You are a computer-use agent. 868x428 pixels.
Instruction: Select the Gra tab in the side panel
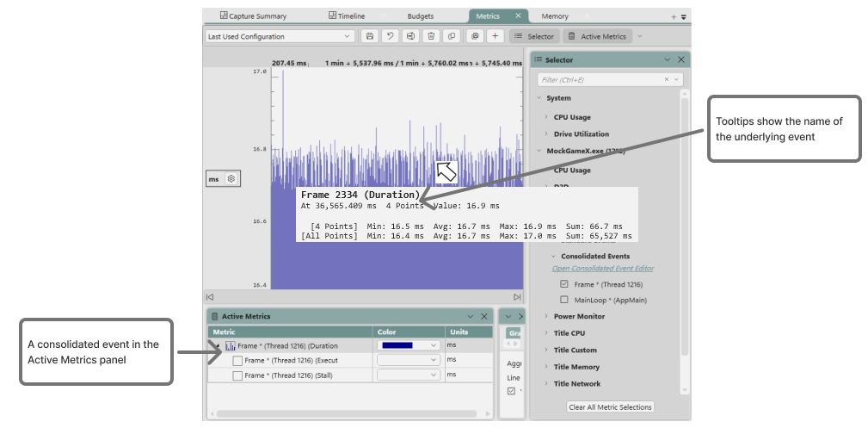point(514,333)
